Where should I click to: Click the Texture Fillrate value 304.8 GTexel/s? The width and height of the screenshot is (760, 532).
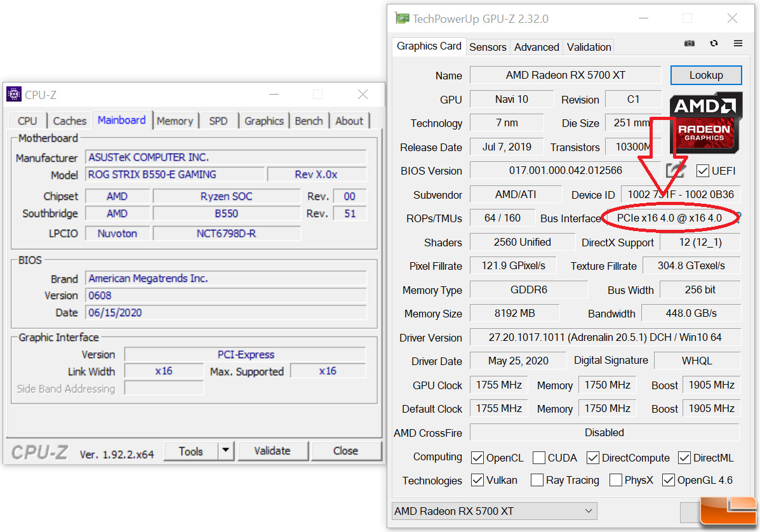691,265
